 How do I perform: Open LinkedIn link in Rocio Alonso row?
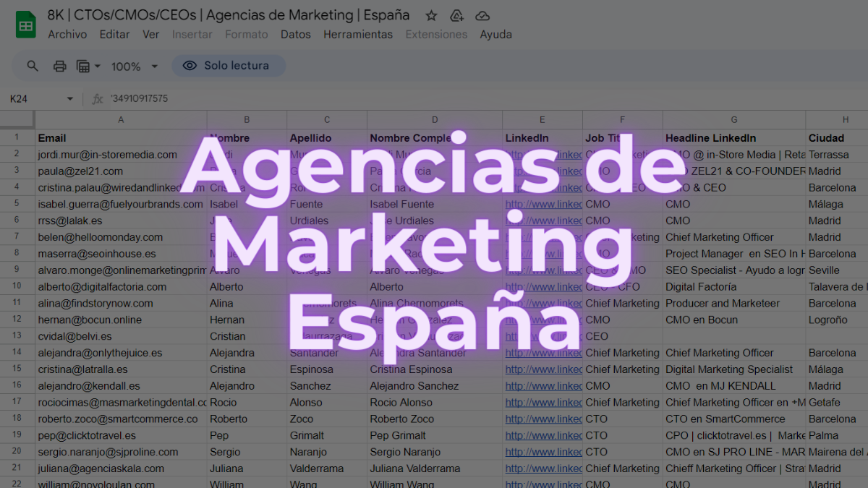click(x=543, y=403)
